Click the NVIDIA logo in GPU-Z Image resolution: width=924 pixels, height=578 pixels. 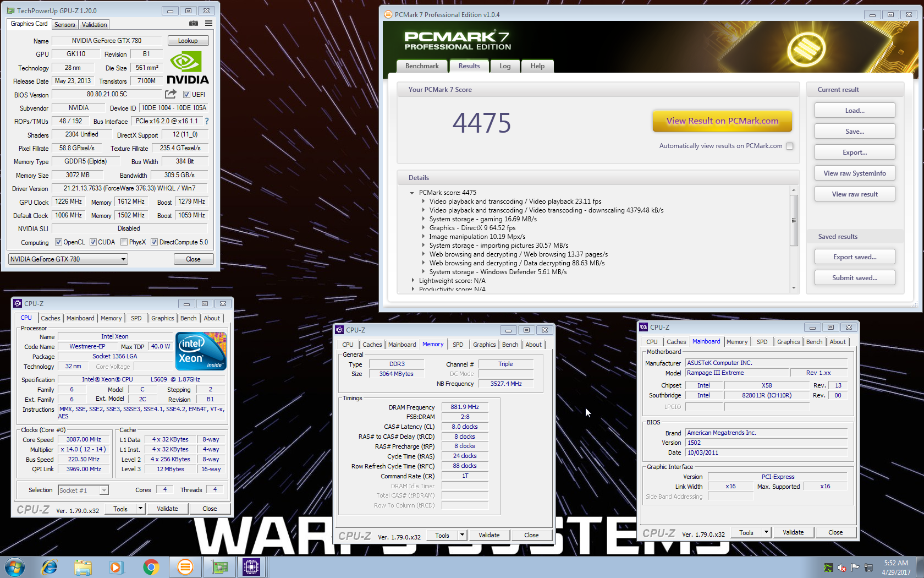[188, 68]
